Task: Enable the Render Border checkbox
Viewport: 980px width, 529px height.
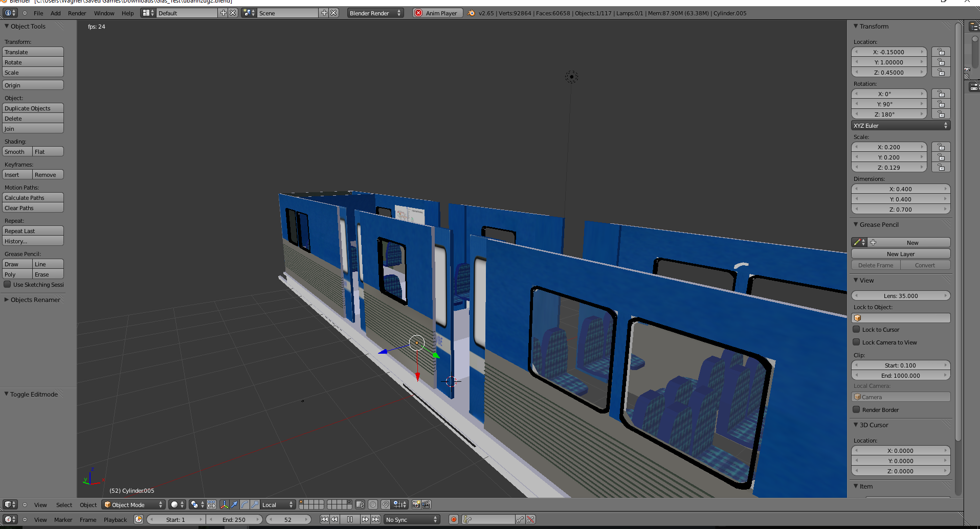Action: coord(856,409)
